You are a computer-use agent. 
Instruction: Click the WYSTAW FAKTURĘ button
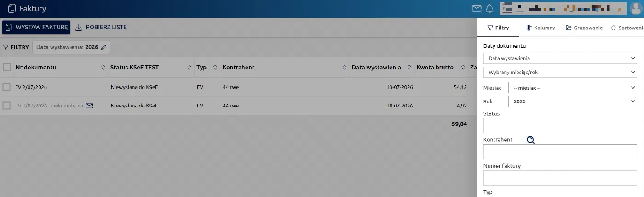pos(36,28)
